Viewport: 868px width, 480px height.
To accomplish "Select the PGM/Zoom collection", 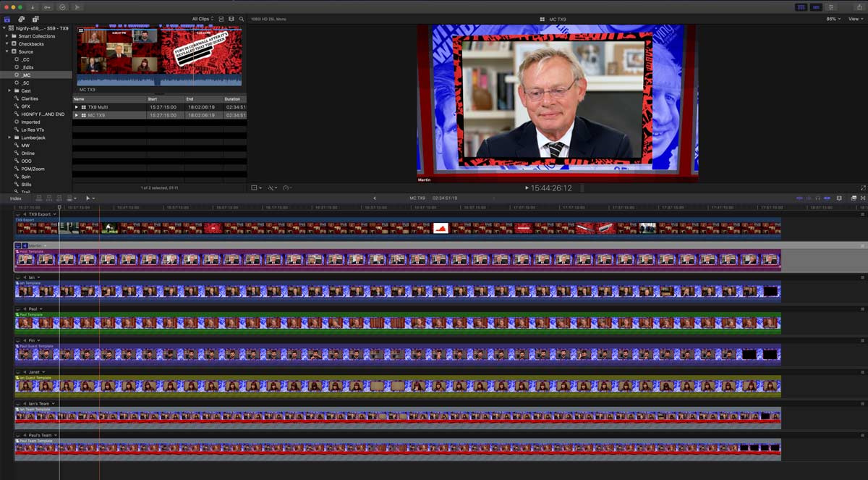I will pos(33,169).
